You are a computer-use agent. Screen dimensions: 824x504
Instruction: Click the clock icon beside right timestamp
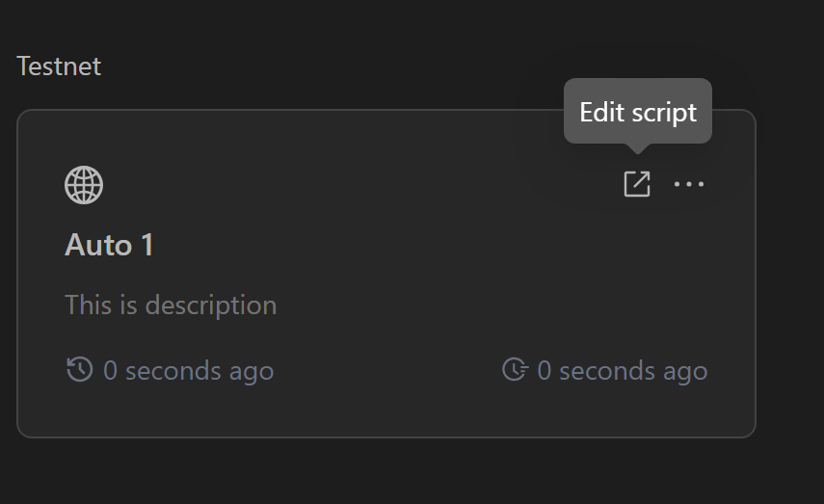coord(515,369)
